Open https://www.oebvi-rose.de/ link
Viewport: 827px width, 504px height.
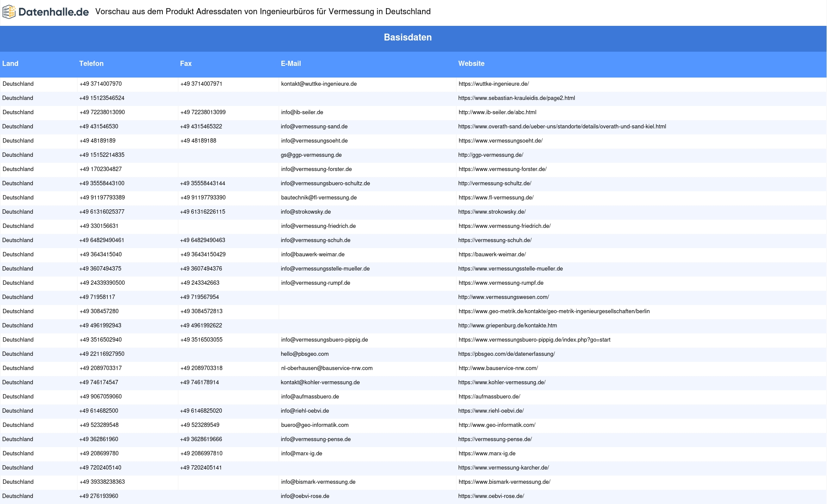point(491,496)
